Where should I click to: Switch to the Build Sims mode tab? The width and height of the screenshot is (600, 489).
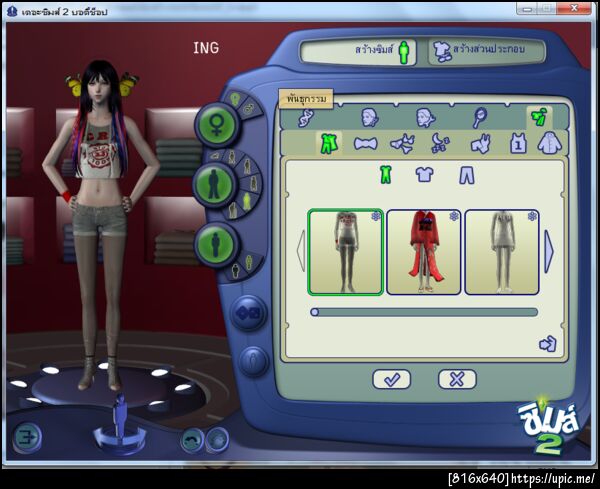(x=358, y=52)
